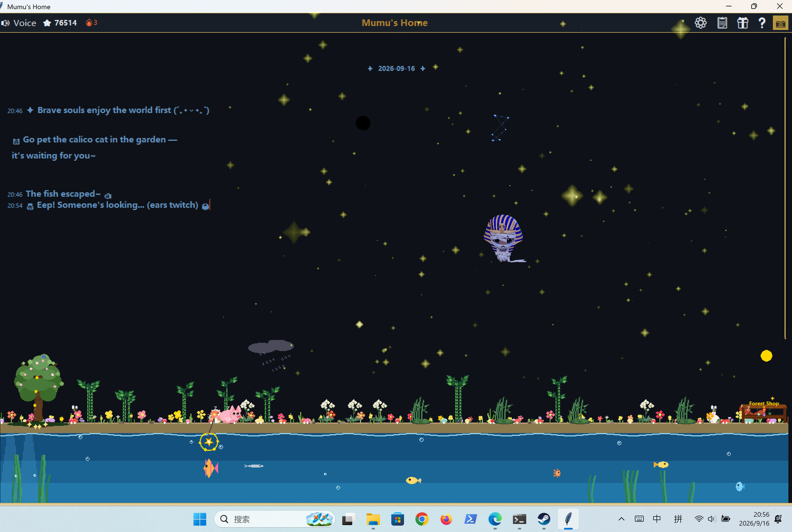Image resolution: width=792 pixels, height=532 pixels.
Task: Open Steam from the taskbar
Action: click(544, 519)
